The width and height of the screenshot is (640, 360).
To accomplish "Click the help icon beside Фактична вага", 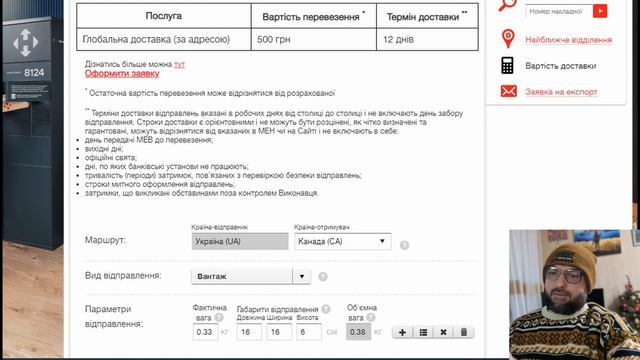I will [219, 317].
